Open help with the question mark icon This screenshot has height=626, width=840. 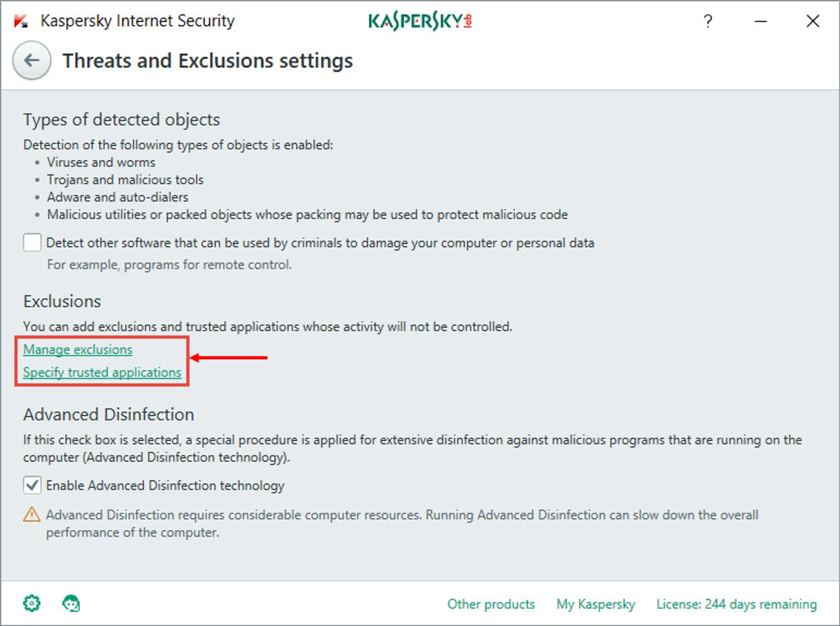click(708, 21)
